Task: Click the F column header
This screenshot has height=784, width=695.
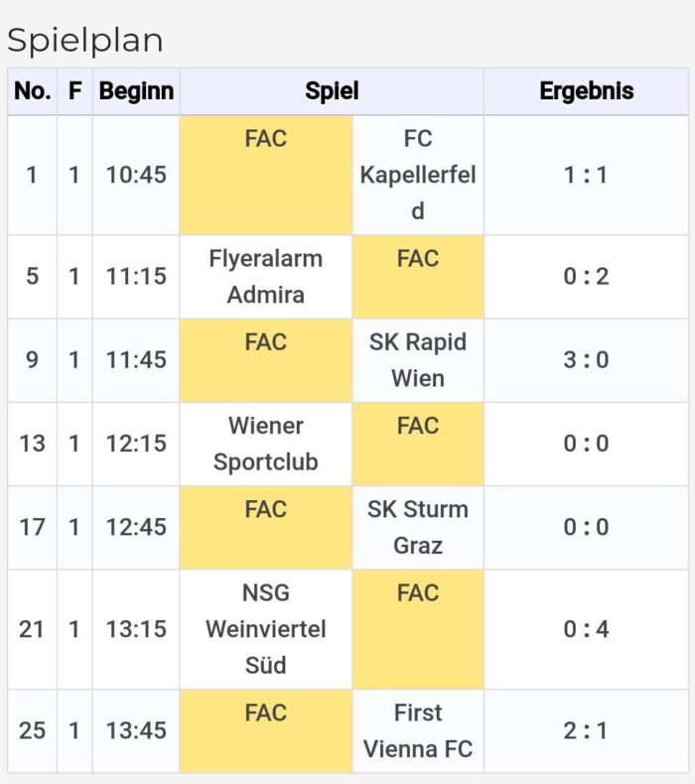Action: (x=74, y=91)
